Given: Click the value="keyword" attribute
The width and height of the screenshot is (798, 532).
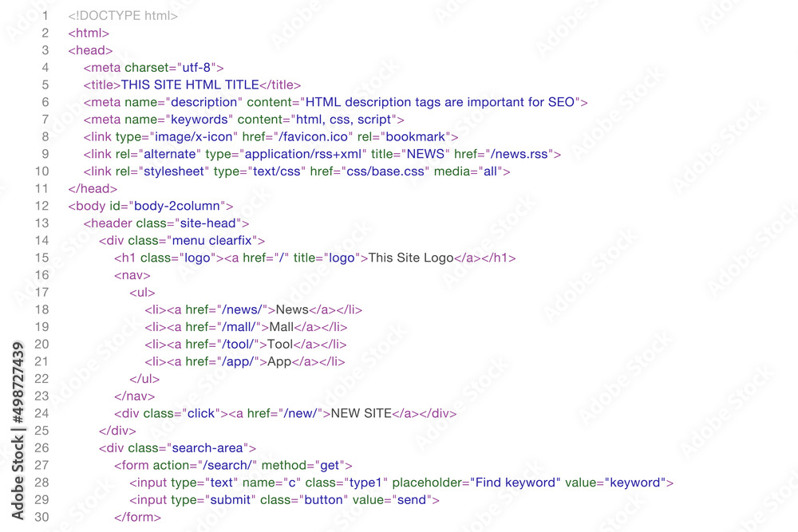Looking at the screenshot, I should pos(616,483).
